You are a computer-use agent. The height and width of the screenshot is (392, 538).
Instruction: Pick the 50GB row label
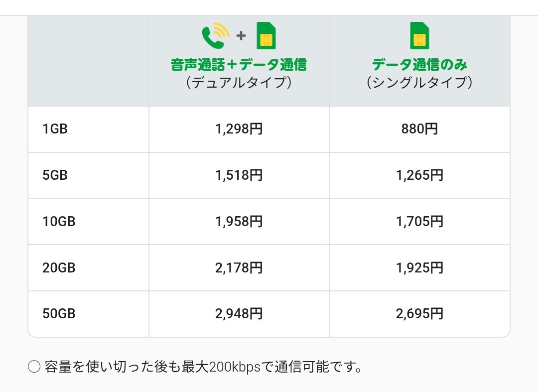[59, 314]
